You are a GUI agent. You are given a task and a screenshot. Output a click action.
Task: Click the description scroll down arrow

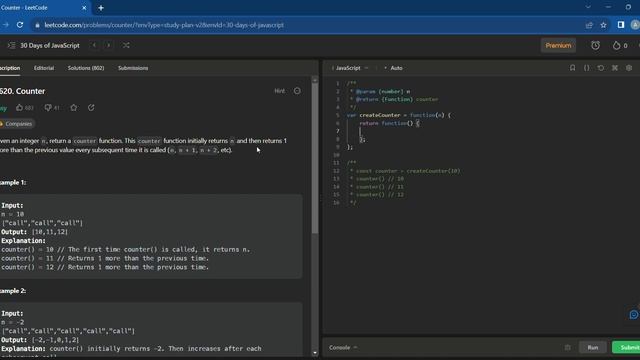pyautogui.click(x=315, y=353)
